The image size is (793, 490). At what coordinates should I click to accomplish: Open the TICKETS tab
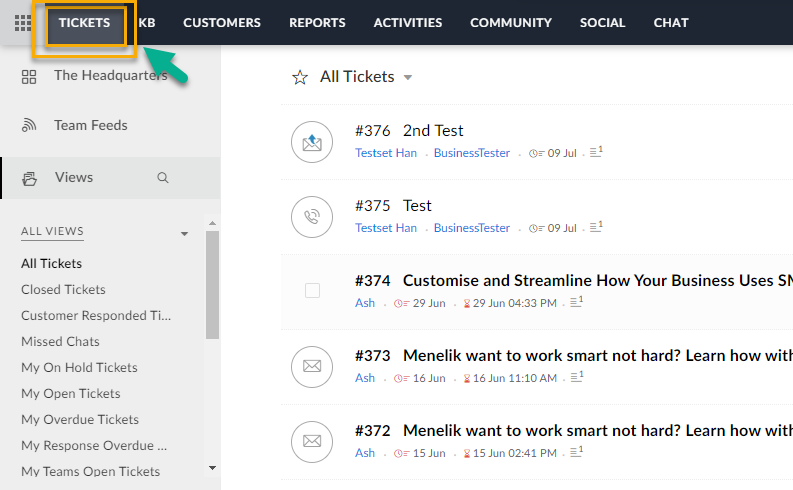tap(84, 23)
